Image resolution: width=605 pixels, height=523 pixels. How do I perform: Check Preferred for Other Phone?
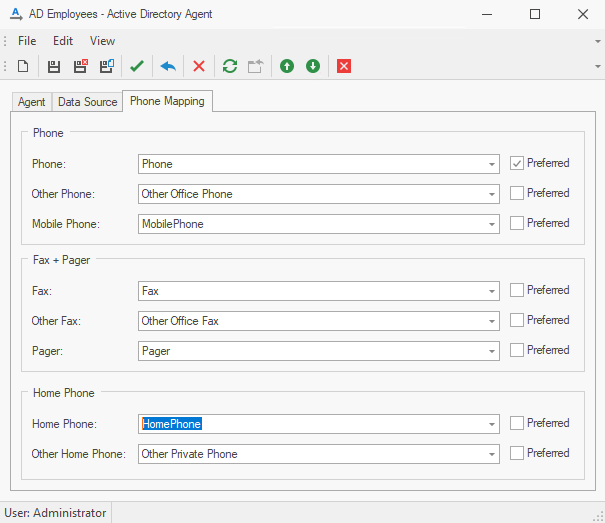pyautogui.click(x=517, y=193)
